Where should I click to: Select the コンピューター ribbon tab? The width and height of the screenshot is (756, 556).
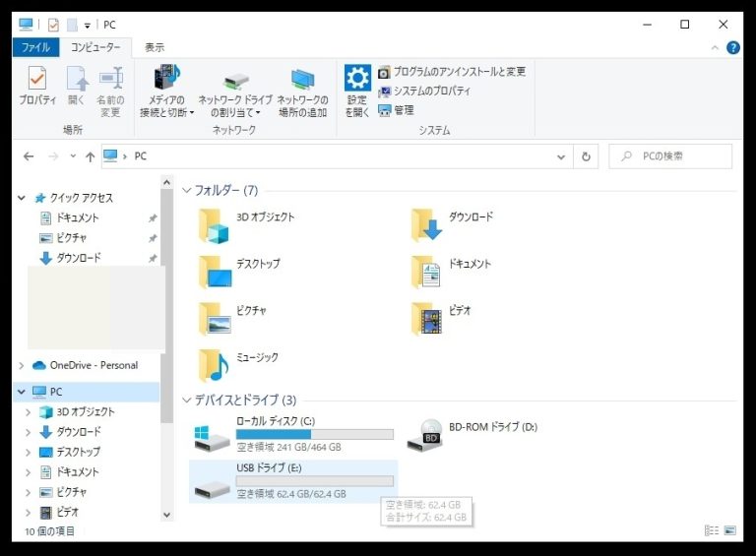click(95, 47)
